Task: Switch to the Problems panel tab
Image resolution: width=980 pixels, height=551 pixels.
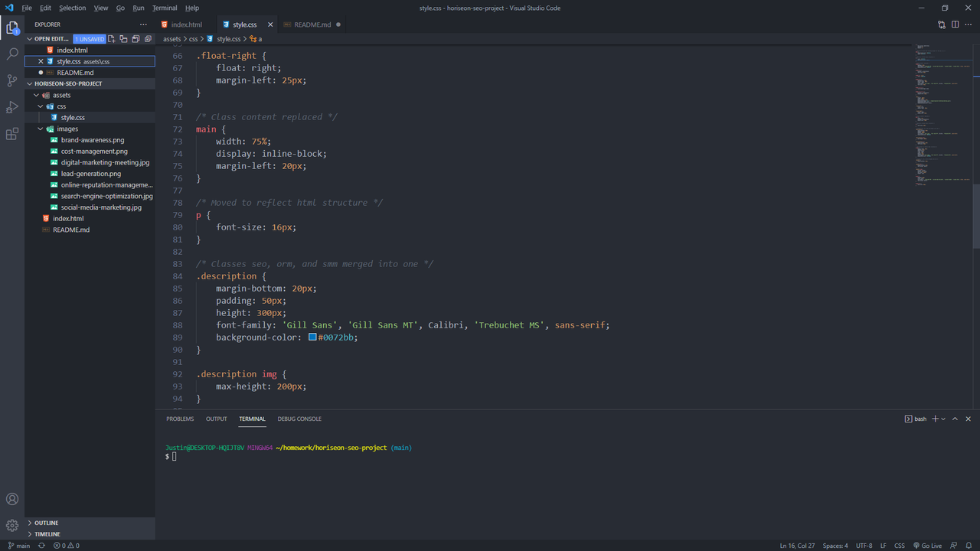Action: click(x=180, y=419)
